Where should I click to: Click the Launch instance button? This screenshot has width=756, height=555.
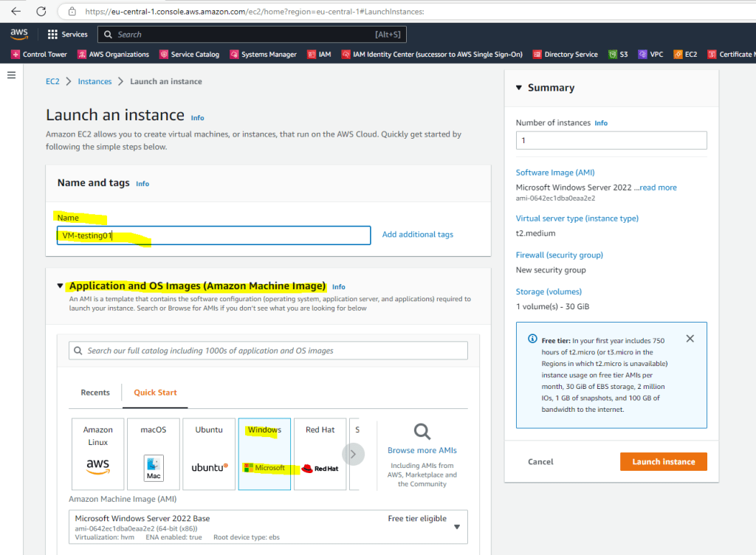[664, 461]
